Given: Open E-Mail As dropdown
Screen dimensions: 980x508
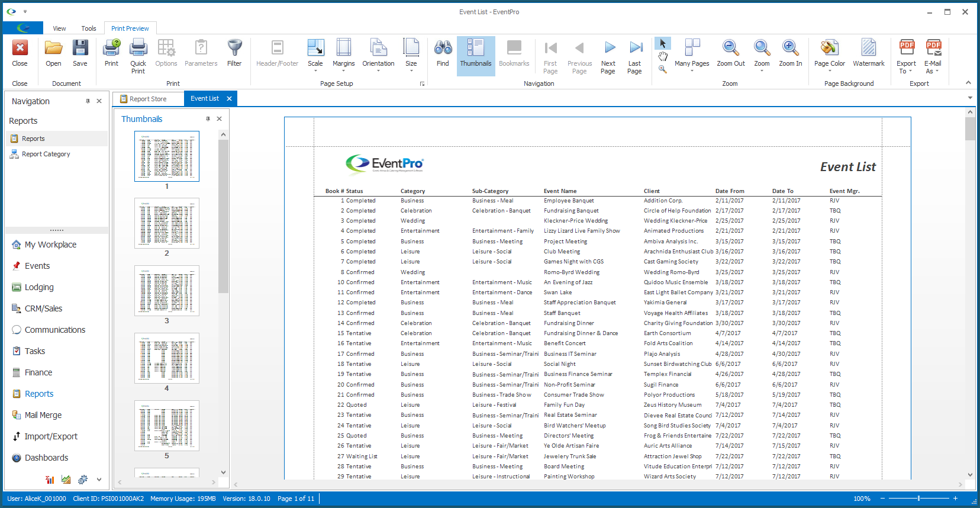Looking at the screenshot, I should [x=933, y=56].
